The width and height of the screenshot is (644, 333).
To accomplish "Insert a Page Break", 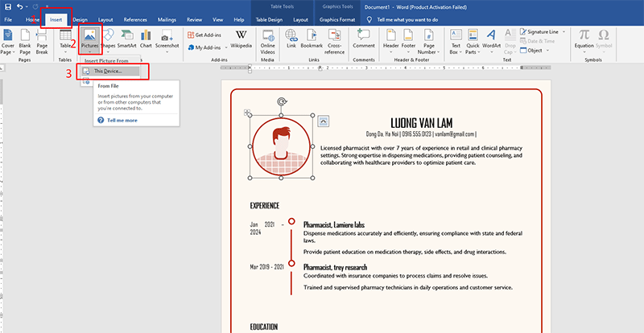I will click(42, 43).
